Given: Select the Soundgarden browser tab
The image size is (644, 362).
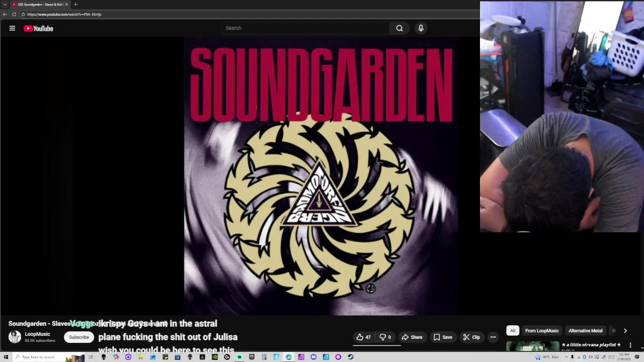Looking at the screenshot, I should pyautogui.click(x=39, y=5).
